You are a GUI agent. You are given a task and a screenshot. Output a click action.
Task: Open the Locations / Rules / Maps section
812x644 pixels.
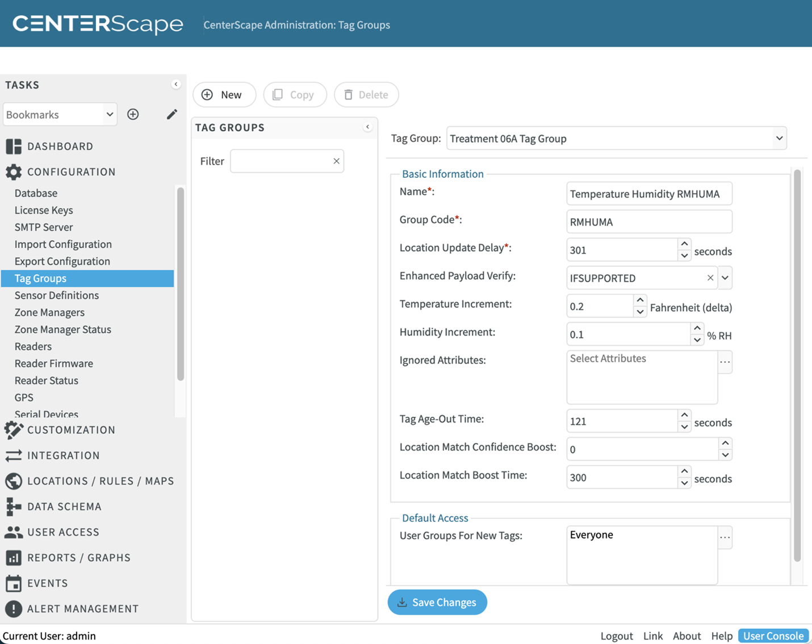tap(100, 481)
